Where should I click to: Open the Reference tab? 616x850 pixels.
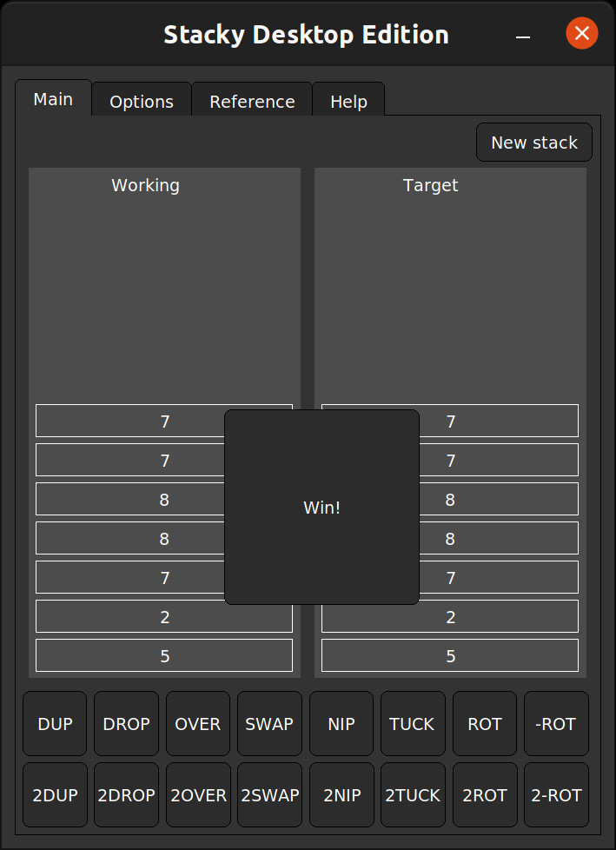(251, 101)
